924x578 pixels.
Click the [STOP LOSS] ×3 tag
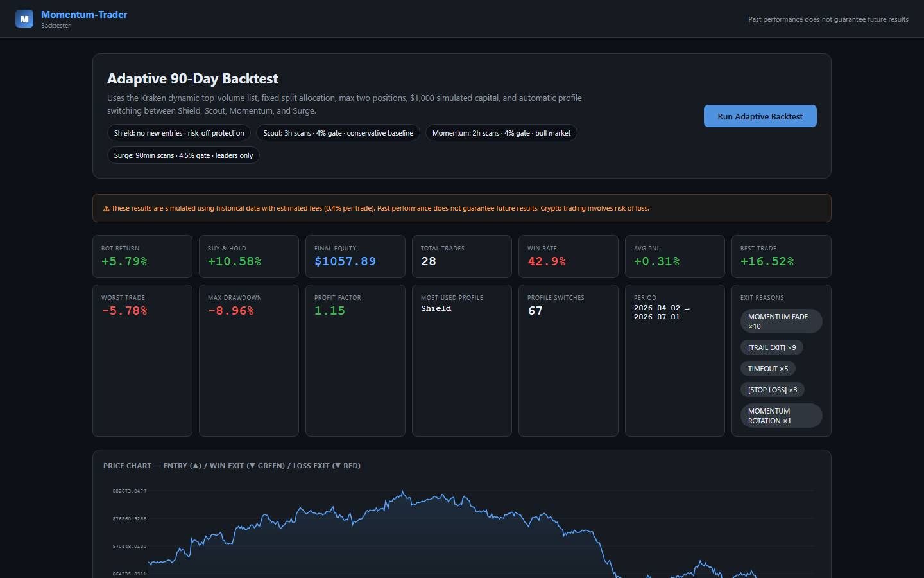tap(773, 390)
